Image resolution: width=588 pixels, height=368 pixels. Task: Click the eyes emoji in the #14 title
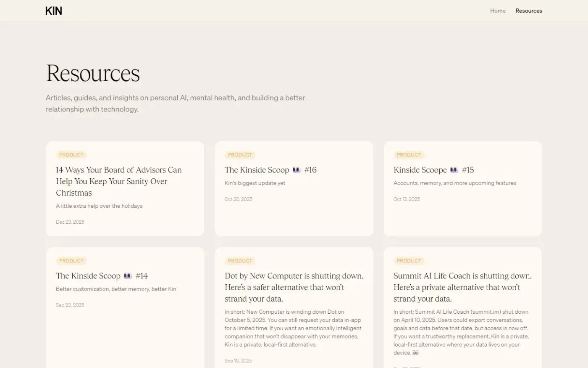pos(128,276)
